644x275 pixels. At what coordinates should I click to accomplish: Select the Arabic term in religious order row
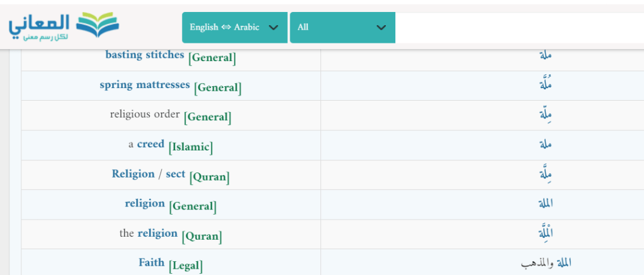pos(545,115)
